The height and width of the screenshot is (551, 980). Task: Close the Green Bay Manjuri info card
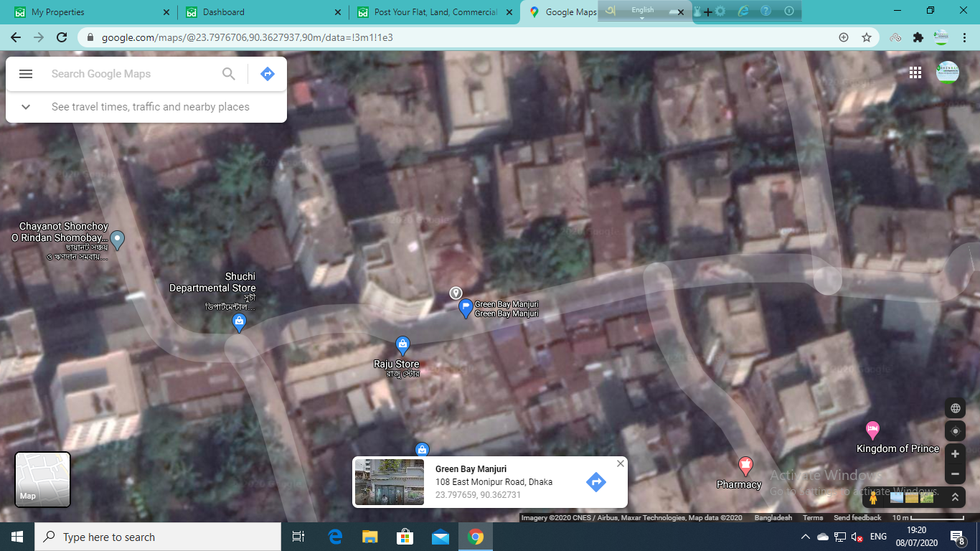coord(621,463)
